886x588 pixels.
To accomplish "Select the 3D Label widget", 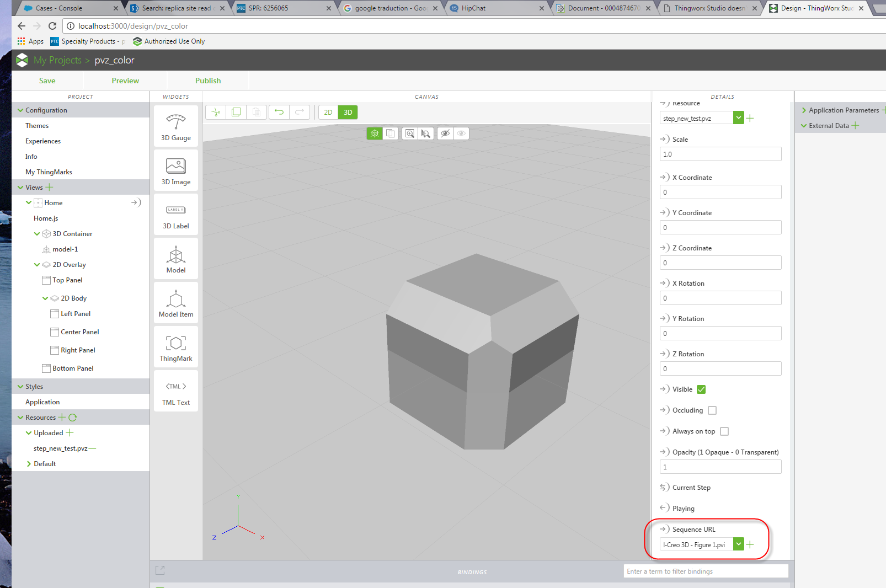I will coord(176,215).
